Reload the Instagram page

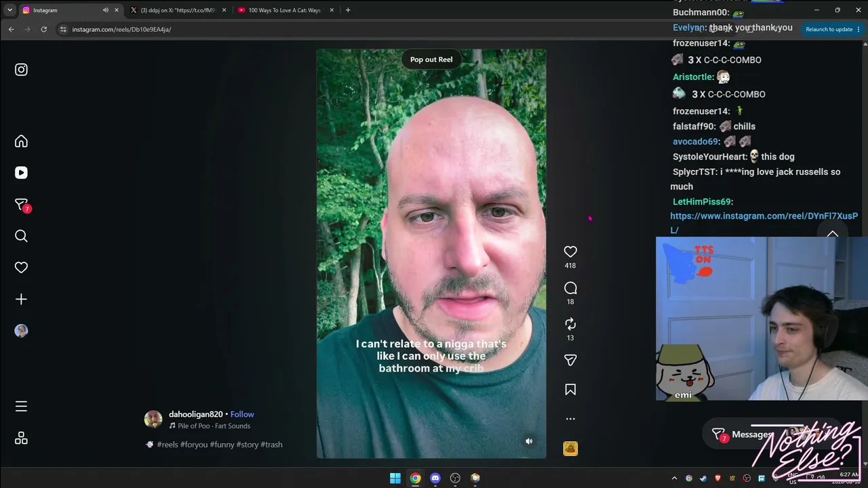click(x=44, y=29)
